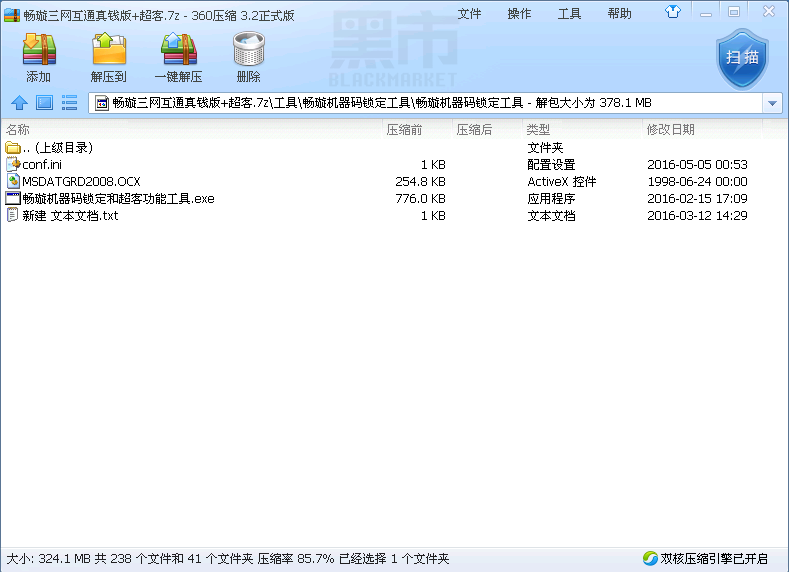Click 双核压缩引擎已开启 status text
Screen dimensions: 789x572
714,558
